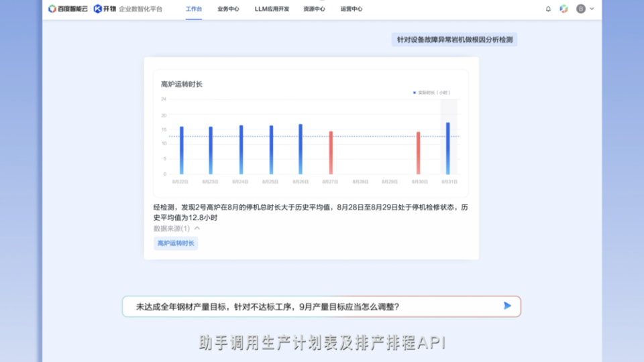Open account dropdown arrow next to avatar
The height and width of the screenshot is (362, 644).
coord(592,9)
